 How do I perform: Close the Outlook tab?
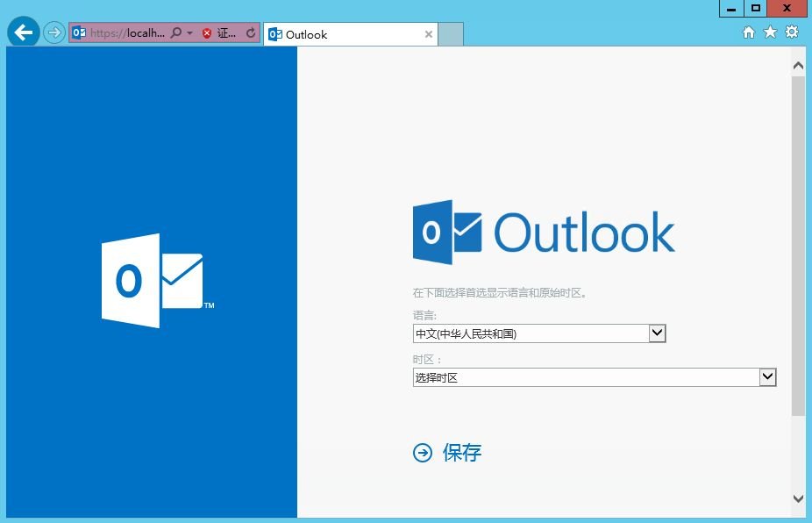[x=429, y=35]
